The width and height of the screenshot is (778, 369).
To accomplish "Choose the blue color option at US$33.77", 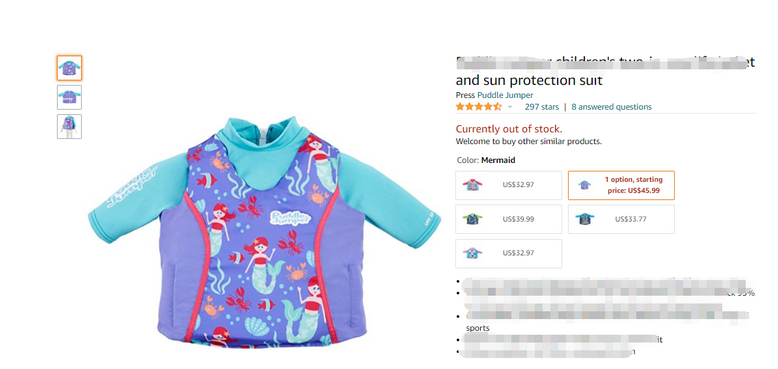I will pos(621,219).
